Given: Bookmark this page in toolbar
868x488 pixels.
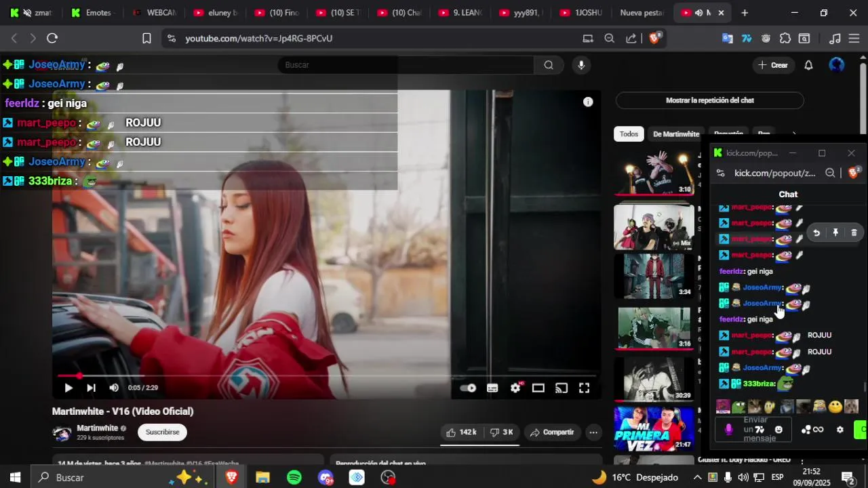Looking at the screenshot, I should pyautogui.click(x=146, y=39).
